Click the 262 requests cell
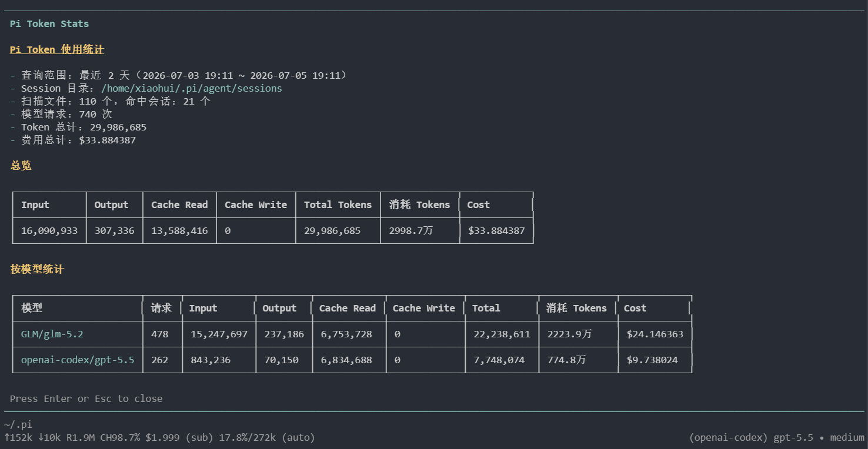 (159, 360)
